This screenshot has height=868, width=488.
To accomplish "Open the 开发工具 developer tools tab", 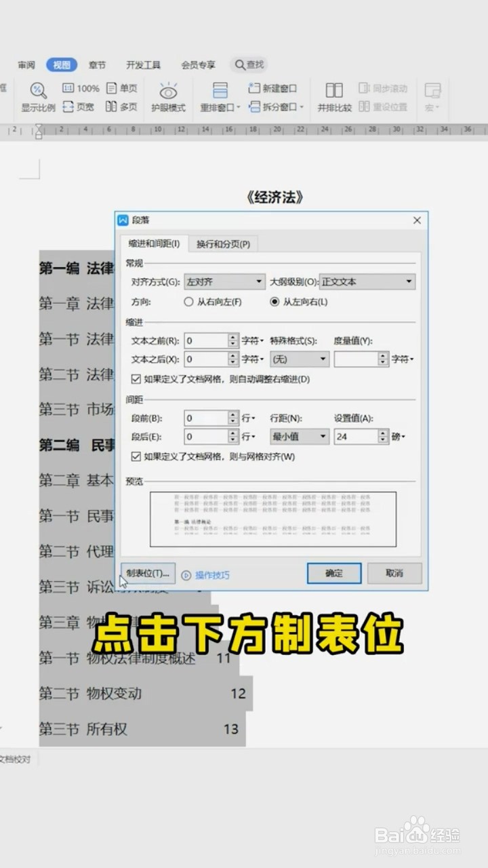I will [143, 65].
